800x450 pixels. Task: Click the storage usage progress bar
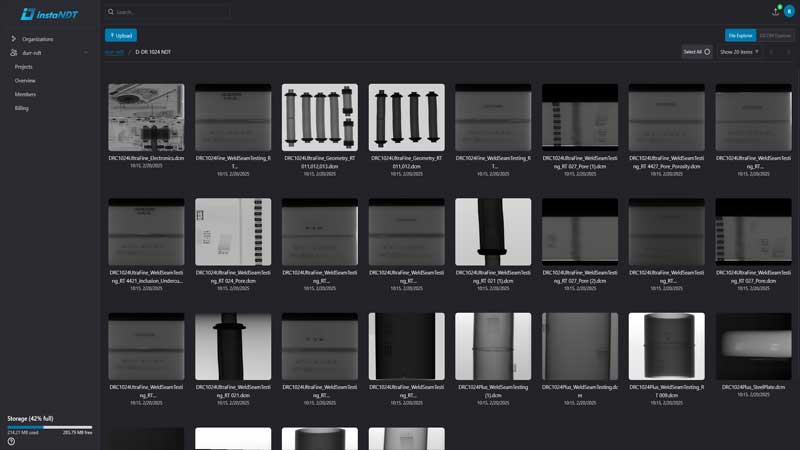pyautogui.click(x=49, y=427)
